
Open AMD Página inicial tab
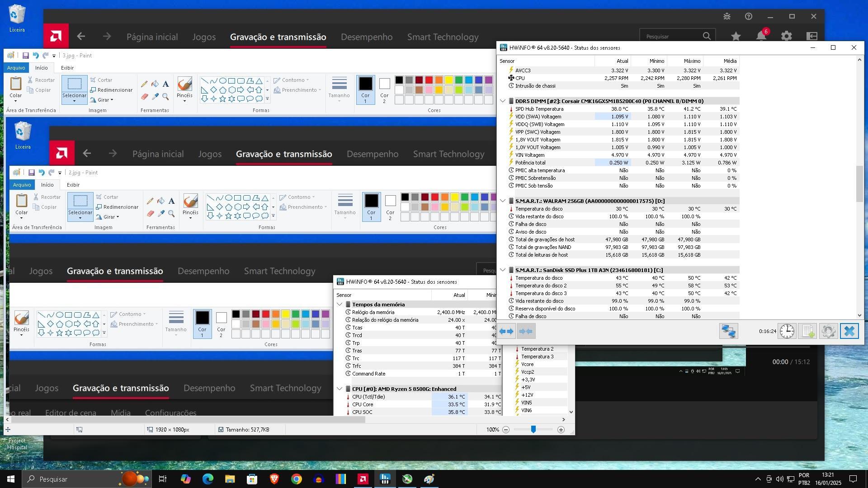(x=152, y=37)
